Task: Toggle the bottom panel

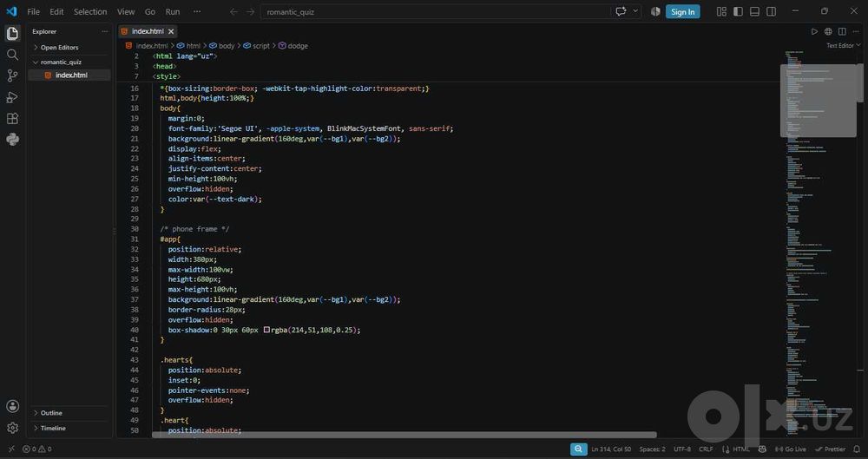Action: [x=754, y=11]
